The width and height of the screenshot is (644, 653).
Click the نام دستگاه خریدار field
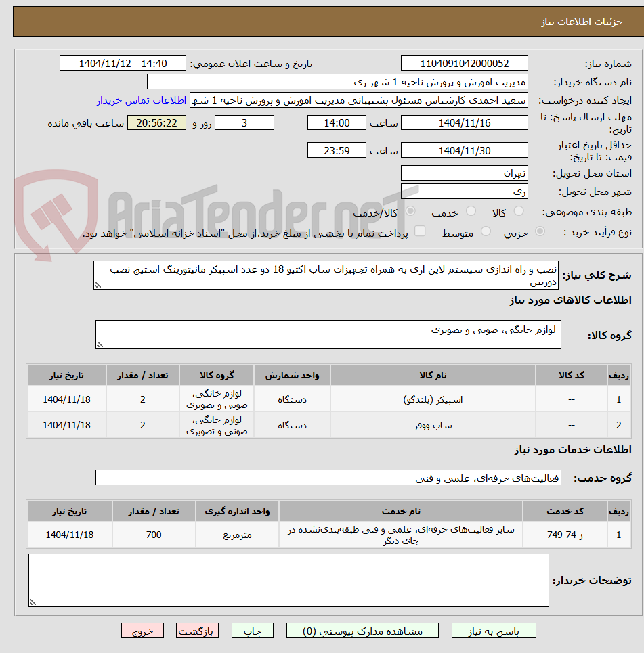[x=337, y=82]
